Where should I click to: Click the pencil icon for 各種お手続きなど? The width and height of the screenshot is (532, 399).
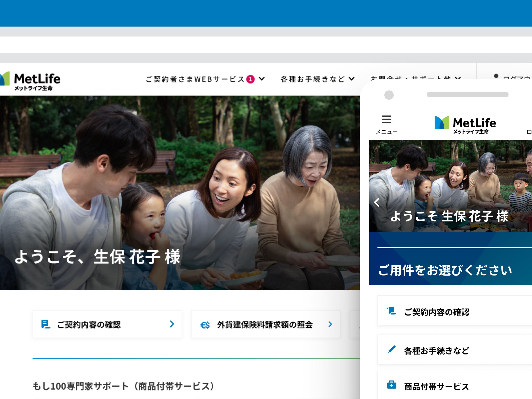tap(392, 350)
